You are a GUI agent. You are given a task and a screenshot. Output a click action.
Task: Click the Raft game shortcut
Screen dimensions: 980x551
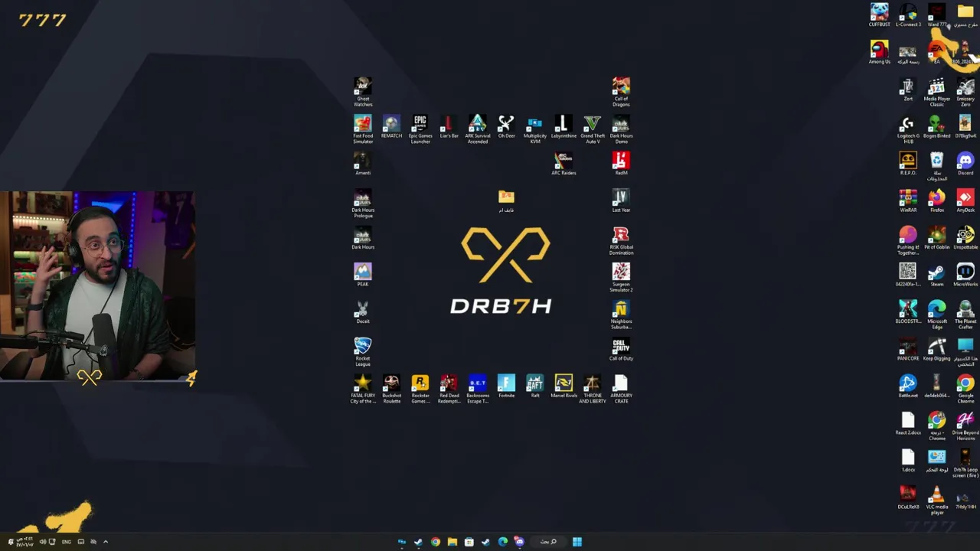534,386
